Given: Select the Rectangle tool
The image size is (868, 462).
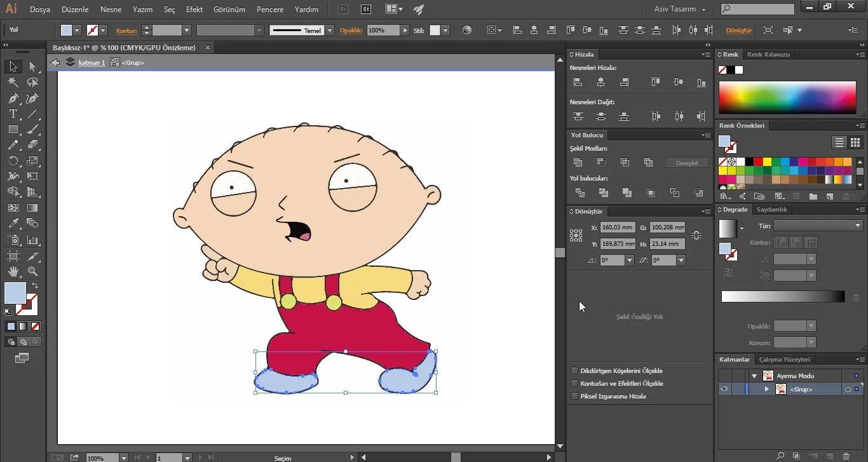Looking at the screenshot, I should click(x=13, y=129).
